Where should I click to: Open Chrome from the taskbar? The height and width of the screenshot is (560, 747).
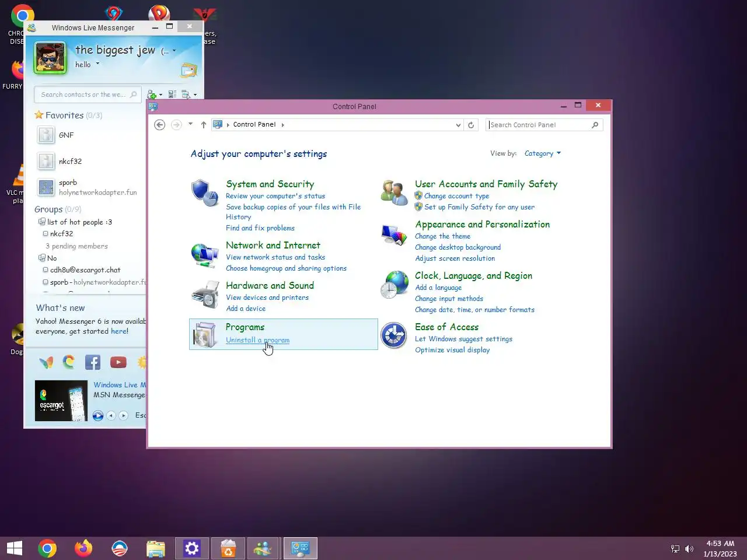tap(47, 548)
